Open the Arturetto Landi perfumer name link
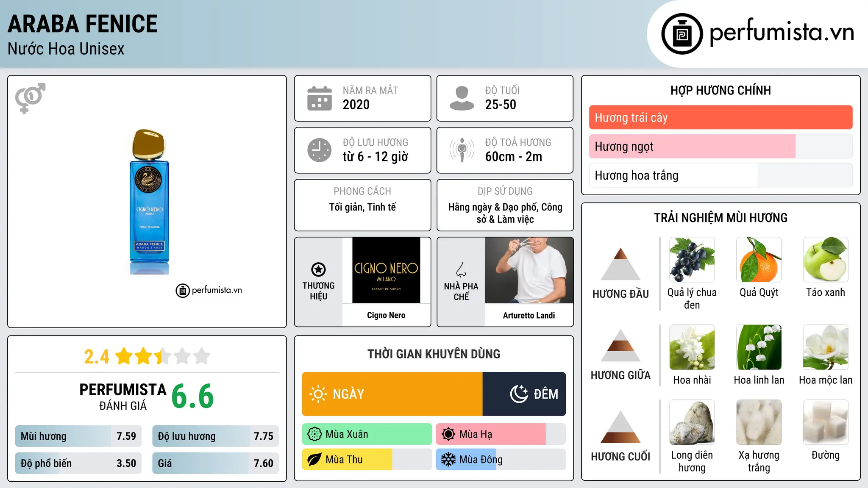 coord(529,315)
